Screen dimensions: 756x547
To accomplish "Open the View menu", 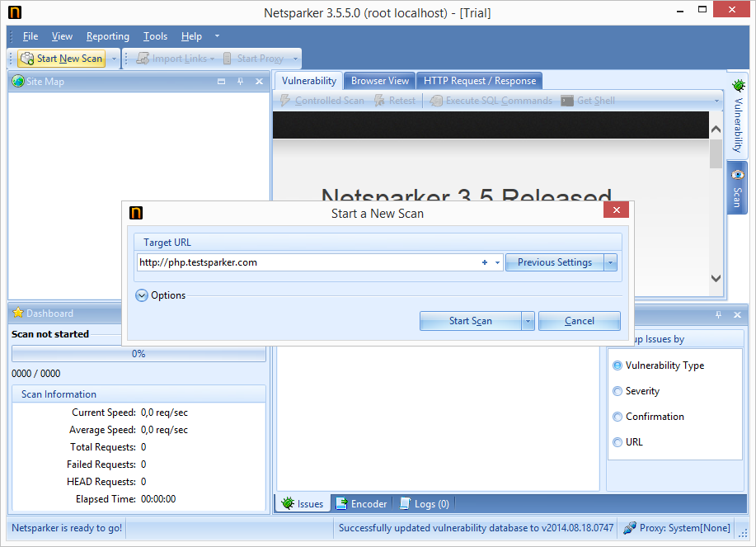I will click(x=62, y=36).
